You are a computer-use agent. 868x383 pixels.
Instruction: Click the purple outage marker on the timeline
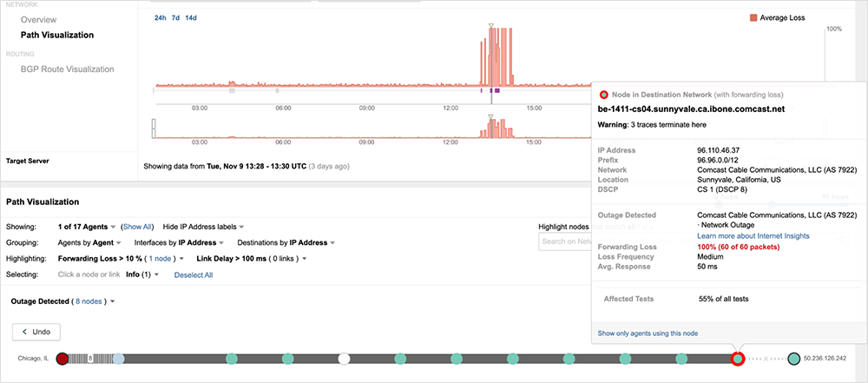pos(496,89)
